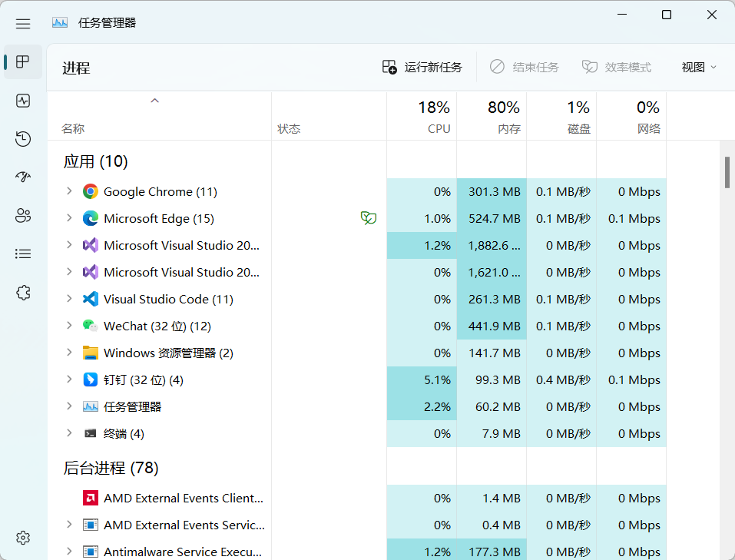The width and height of the screenshot is (735, 560).
Task: Click the 60.2 MB memory cell
Action: pos(492,406)
